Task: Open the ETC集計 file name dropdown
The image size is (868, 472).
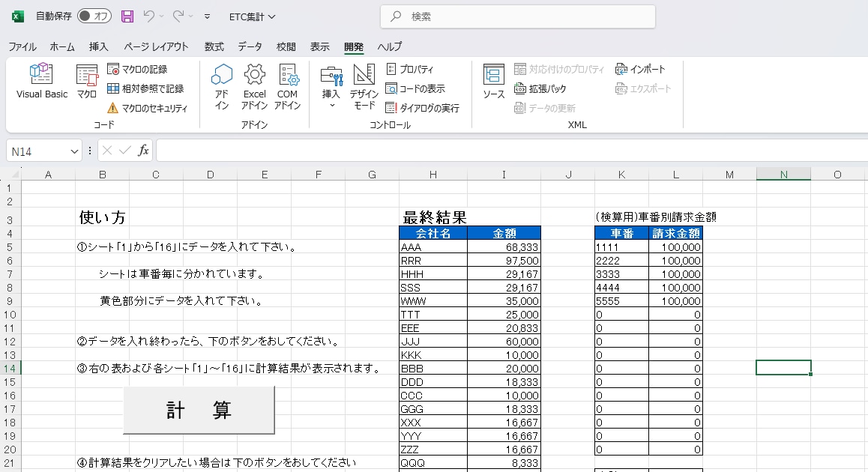Action: click(252, 16)
